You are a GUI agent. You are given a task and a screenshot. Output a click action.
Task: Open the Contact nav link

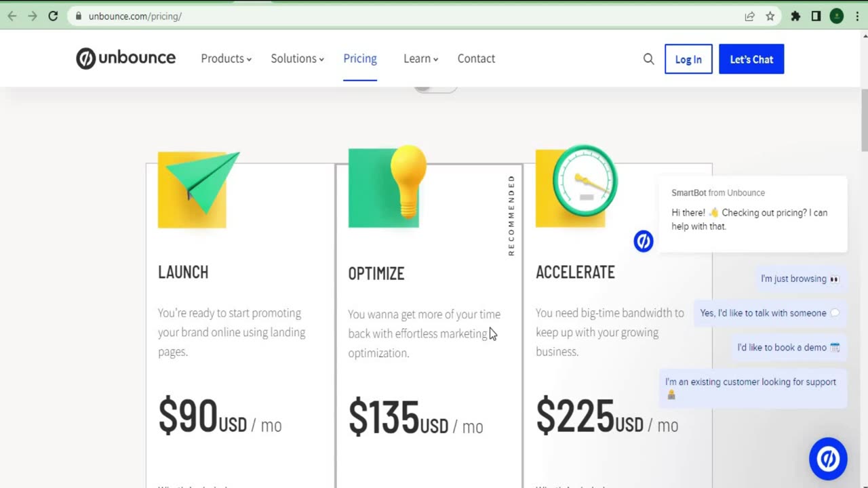click(476, 59)
